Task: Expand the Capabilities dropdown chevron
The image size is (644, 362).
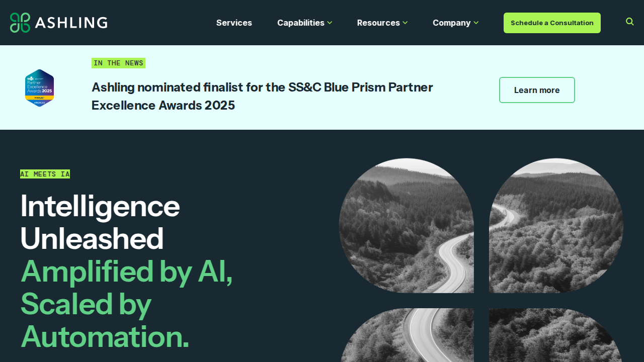Action: click(330, 23)
